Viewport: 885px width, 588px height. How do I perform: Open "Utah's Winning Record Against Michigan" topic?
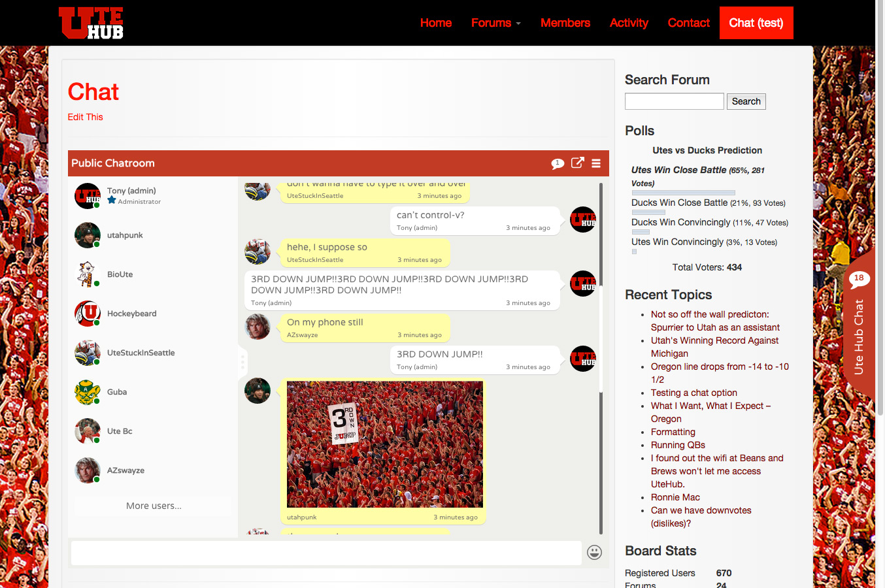(x=715, y=347)
